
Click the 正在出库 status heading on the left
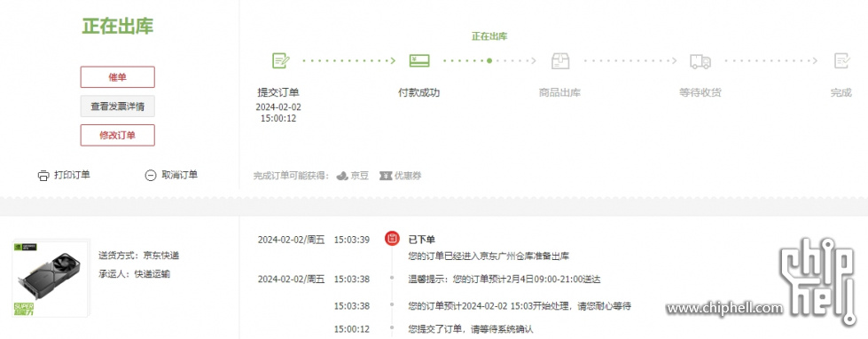click(117, 26)
